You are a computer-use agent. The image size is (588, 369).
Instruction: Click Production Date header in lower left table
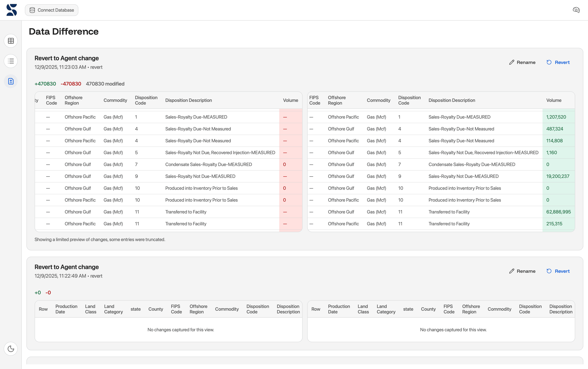coord(66,309)
